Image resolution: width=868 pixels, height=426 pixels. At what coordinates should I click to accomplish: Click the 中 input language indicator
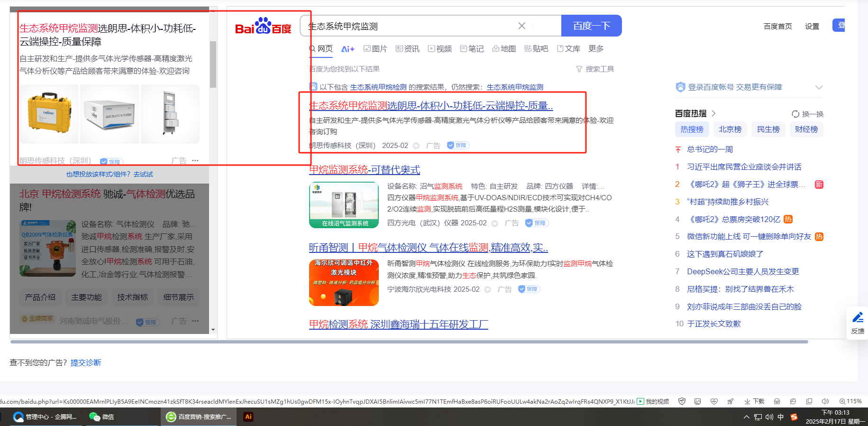point(780,417)
